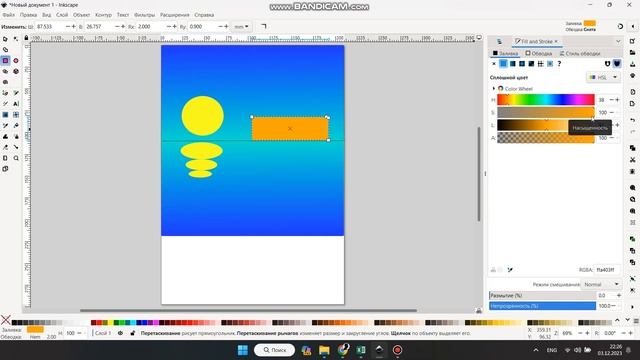Click the Bandicam record icon in taskbar
640x360 pixels.
click(x=398, y=350)
